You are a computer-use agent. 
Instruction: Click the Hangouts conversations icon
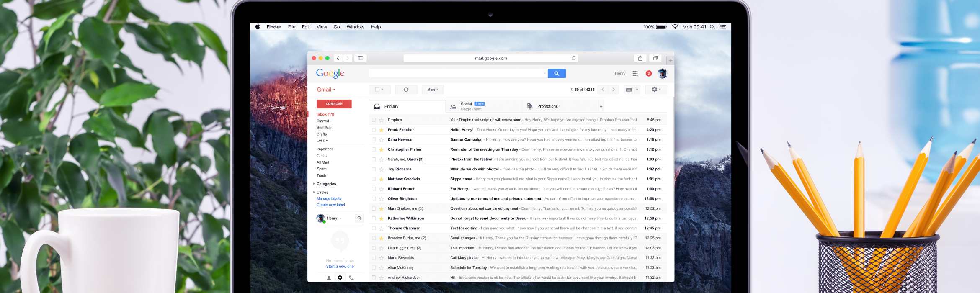(x=340, y=278)
